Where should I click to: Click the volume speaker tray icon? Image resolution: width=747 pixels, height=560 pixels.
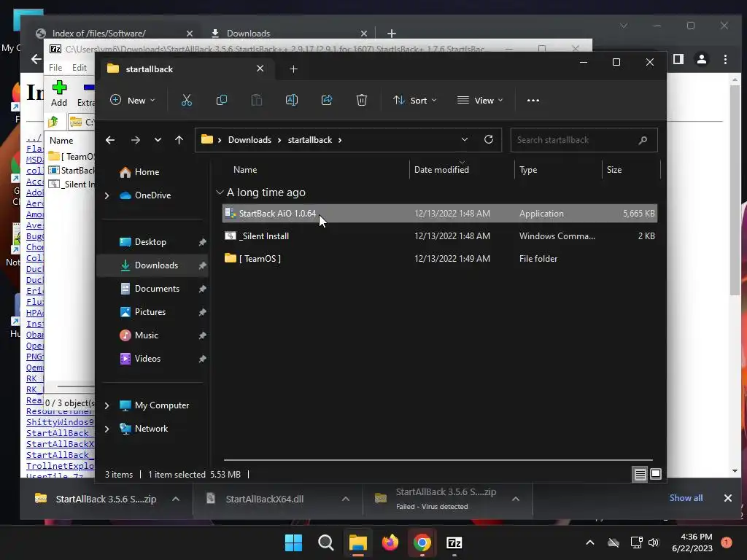pyautogui.click(x=654, y=542)
